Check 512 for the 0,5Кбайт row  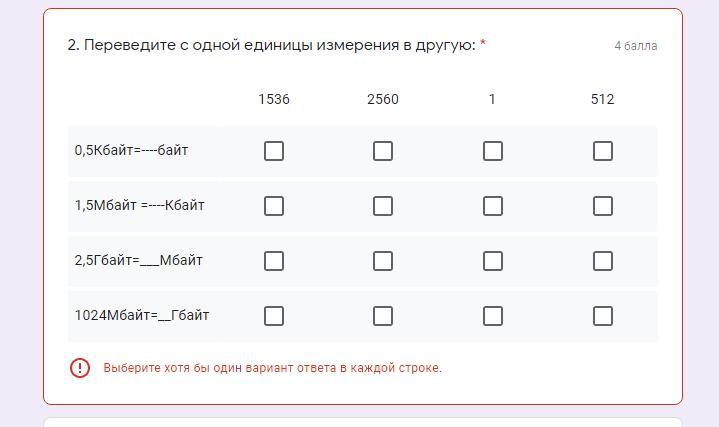[602, 151]
